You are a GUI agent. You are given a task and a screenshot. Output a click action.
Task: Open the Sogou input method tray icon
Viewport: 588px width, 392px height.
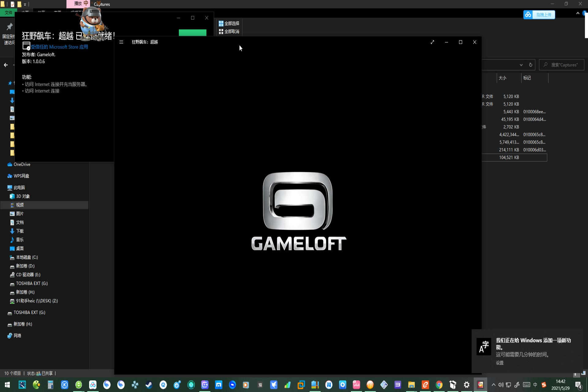point(544,385)
